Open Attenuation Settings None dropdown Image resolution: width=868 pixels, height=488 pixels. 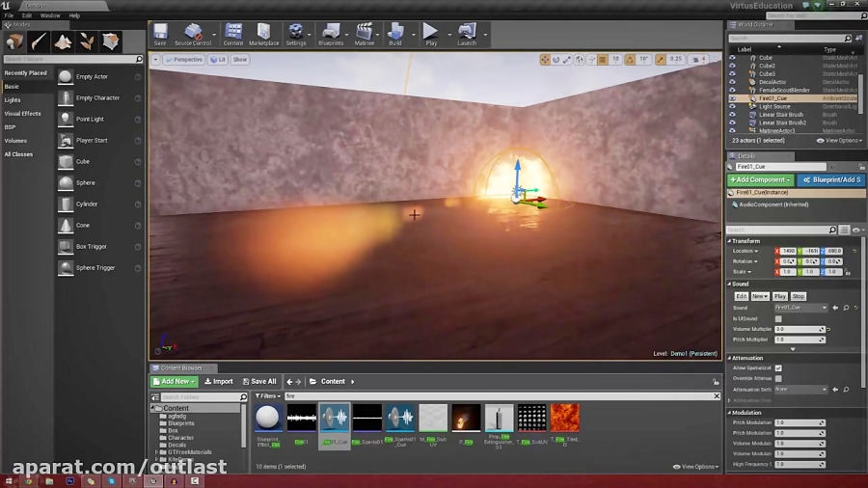point(800,390)
